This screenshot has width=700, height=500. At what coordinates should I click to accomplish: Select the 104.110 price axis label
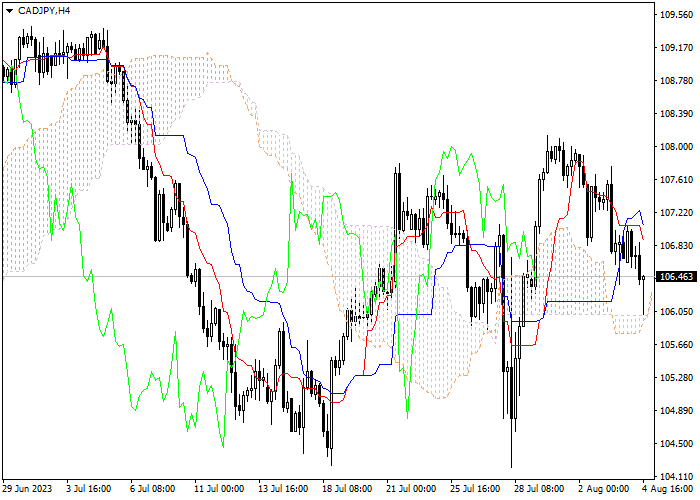point(676,477)
